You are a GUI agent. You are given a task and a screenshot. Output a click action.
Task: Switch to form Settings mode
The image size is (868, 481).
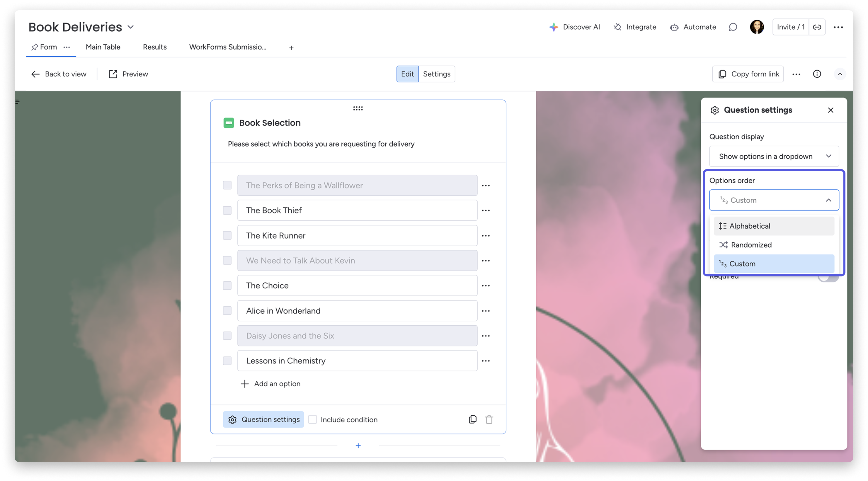(x=436, y=74)
